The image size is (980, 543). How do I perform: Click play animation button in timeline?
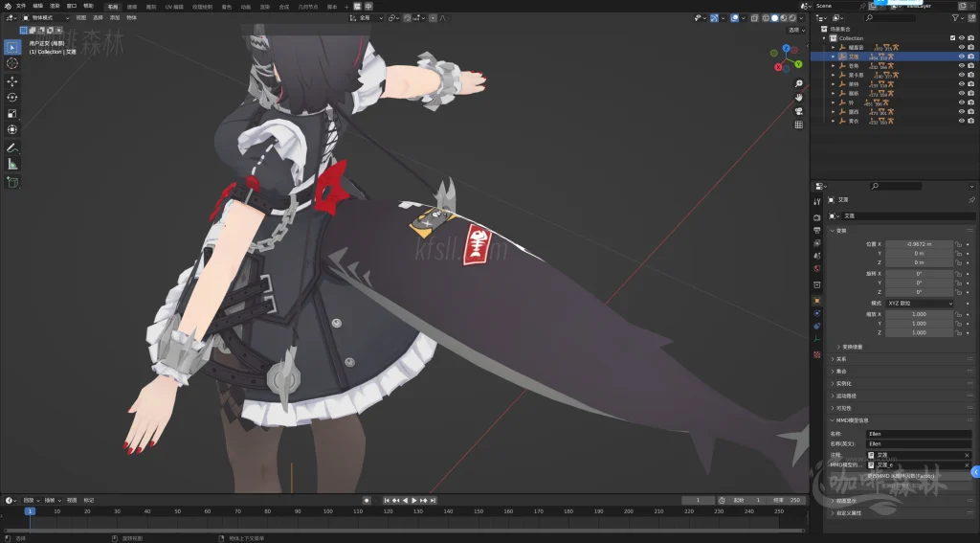(x=414, y=501)
